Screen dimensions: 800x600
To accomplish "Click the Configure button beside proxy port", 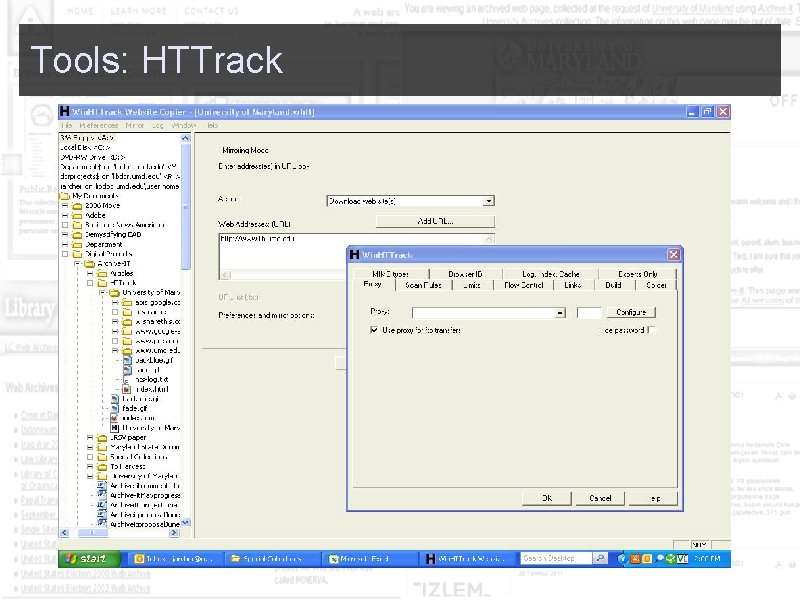I will (x=631, y=312).
